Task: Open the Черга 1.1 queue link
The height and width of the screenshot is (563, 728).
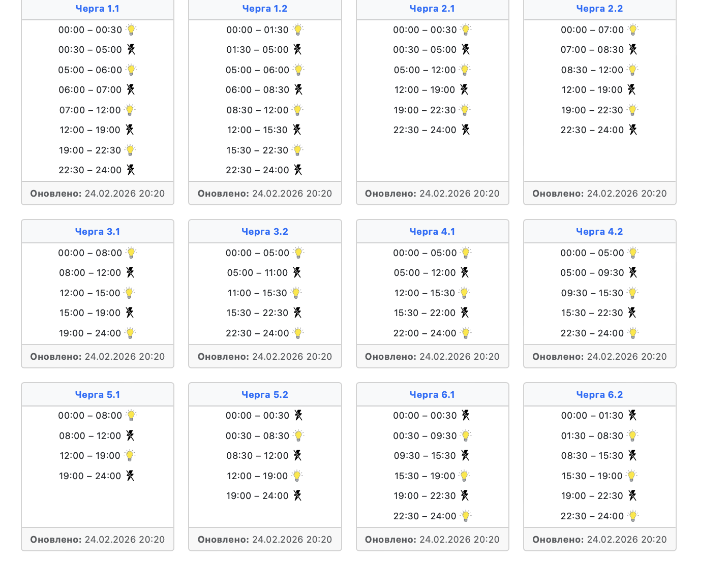Action: tap(97, 9)
